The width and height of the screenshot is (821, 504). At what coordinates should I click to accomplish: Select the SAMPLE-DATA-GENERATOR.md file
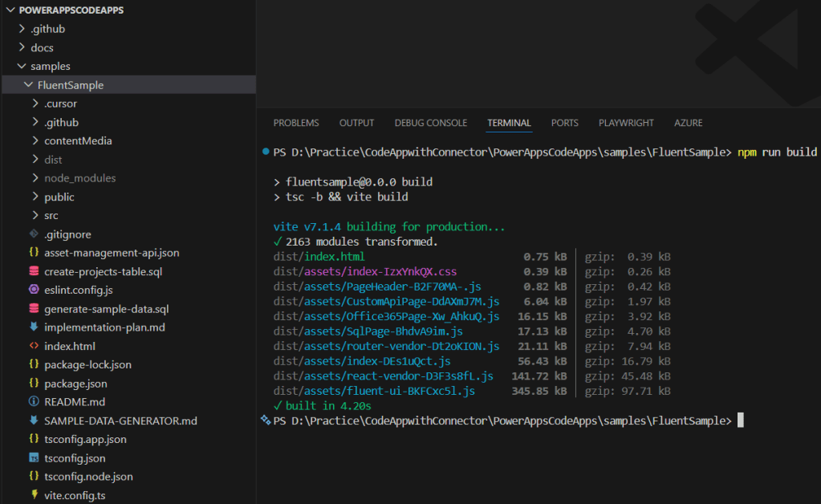(120, 421)
